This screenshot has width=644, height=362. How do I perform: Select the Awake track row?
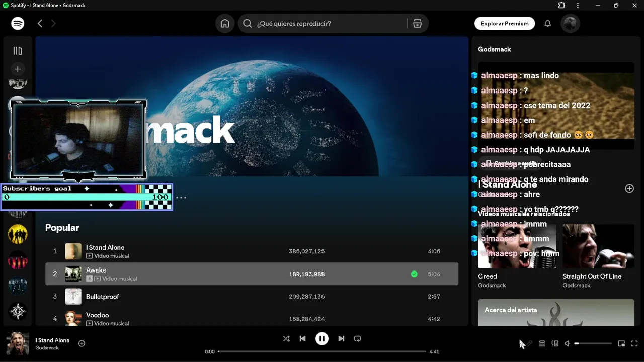pyautogui.click(x=252, y=274)
